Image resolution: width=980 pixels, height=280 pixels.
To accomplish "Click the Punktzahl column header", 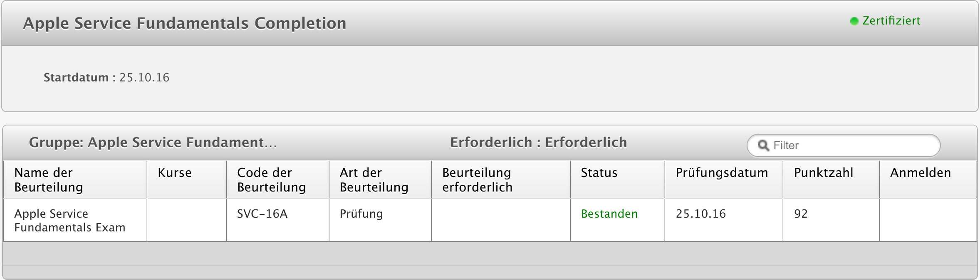I will click(x=823, y=173).
